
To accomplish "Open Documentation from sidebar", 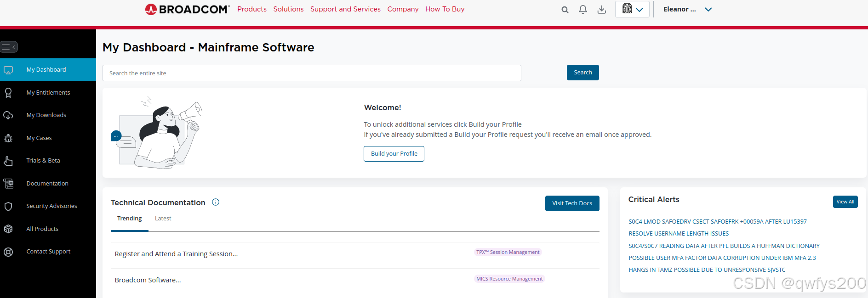I will pyautogui.click(x=48, y=184).
